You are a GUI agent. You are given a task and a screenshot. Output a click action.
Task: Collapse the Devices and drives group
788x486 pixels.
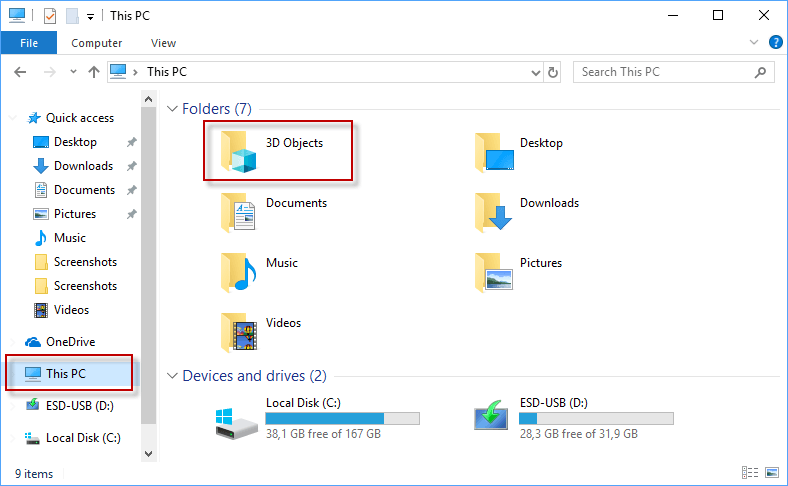click(172, 376)
